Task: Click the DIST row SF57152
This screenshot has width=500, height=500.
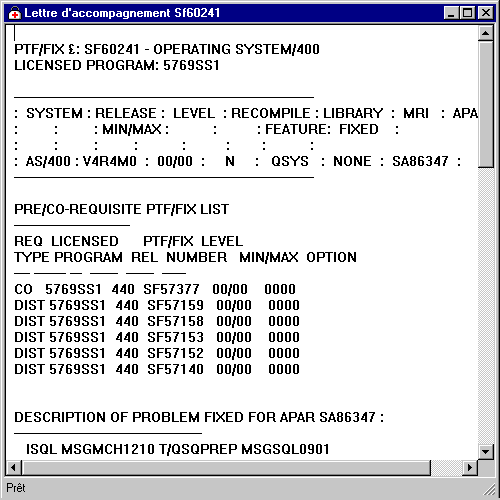Action: (x=157, y=353)
